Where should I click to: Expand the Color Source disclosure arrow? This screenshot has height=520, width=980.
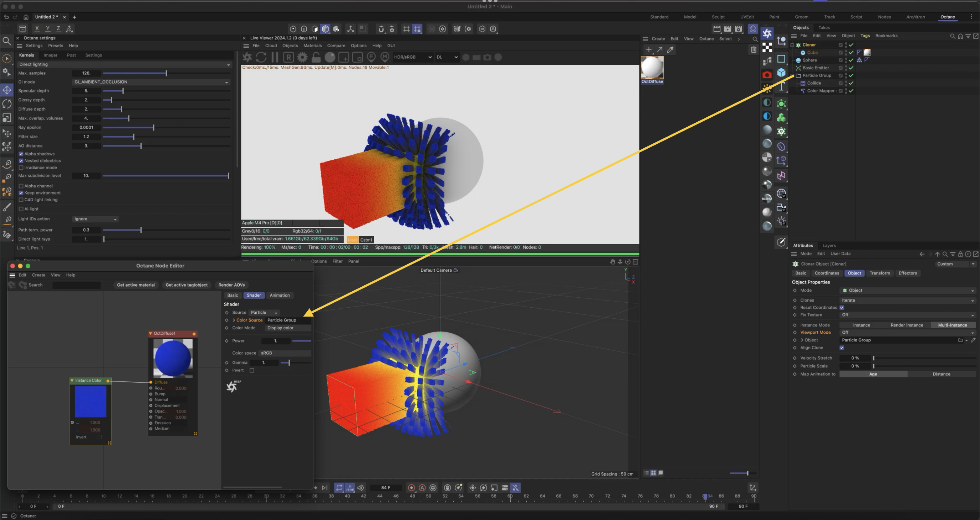tap(234, 320)
